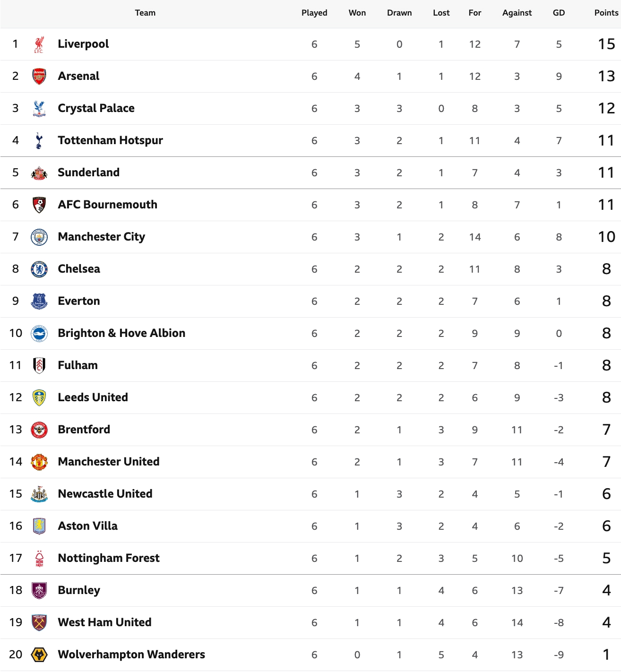The width and height of the screenshot is (621, 672).
Task: Click the Chelsea lion crest
Action: pos(39,269)
